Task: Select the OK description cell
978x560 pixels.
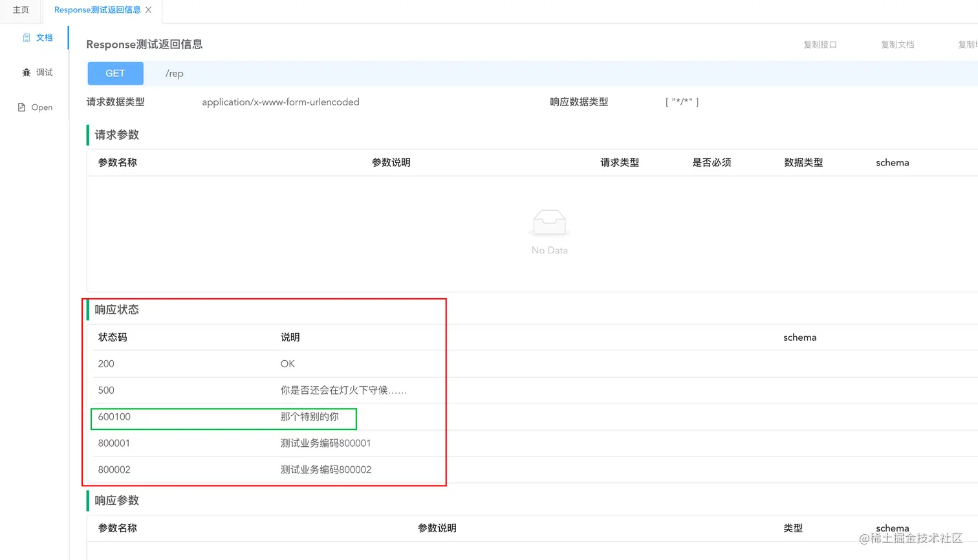Action: click(x=288, y=363)
